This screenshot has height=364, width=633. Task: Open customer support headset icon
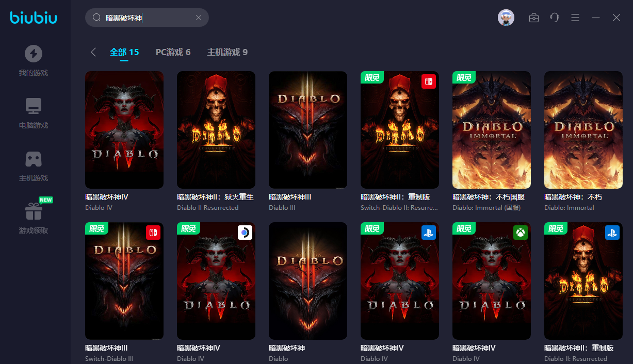pyautogui.click(x=555, y=18)
